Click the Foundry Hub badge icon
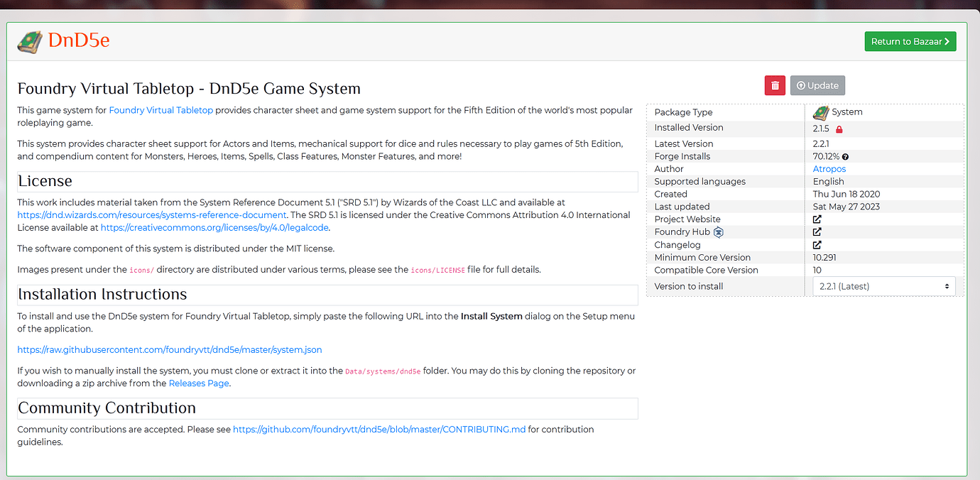Image resolution: width=980 pixels, height=480 pixels. click(719, 232)
